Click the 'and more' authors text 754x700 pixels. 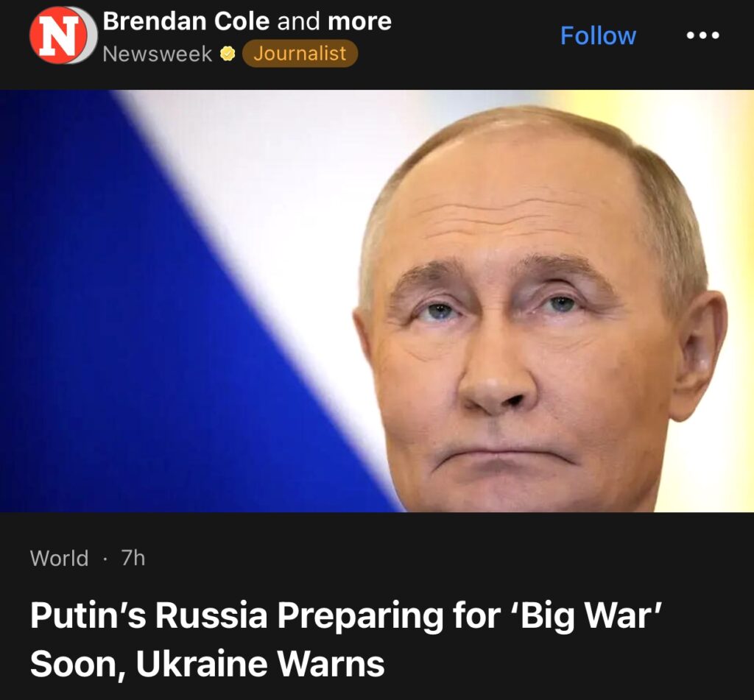tap(334, 21)
